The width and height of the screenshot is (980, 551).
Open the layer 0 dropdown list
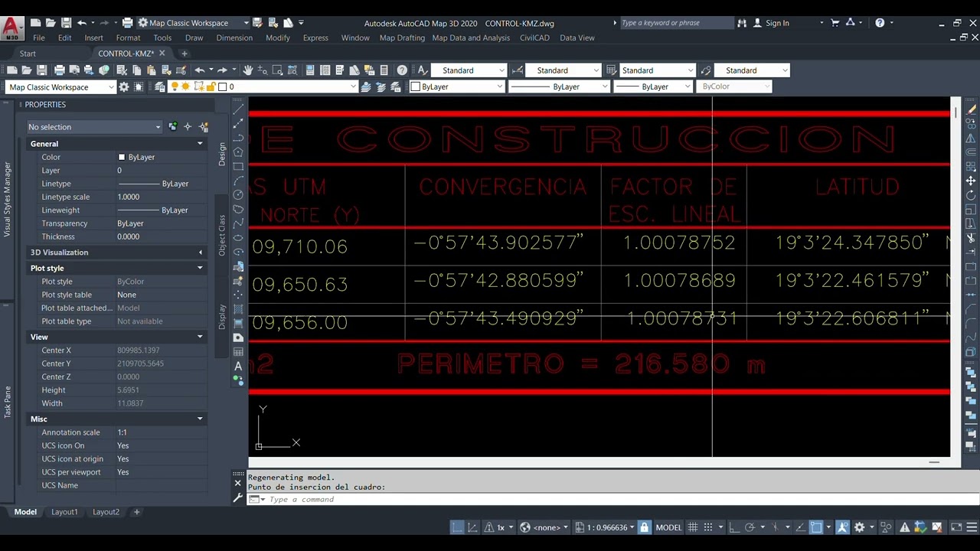(x=288, y=87)
